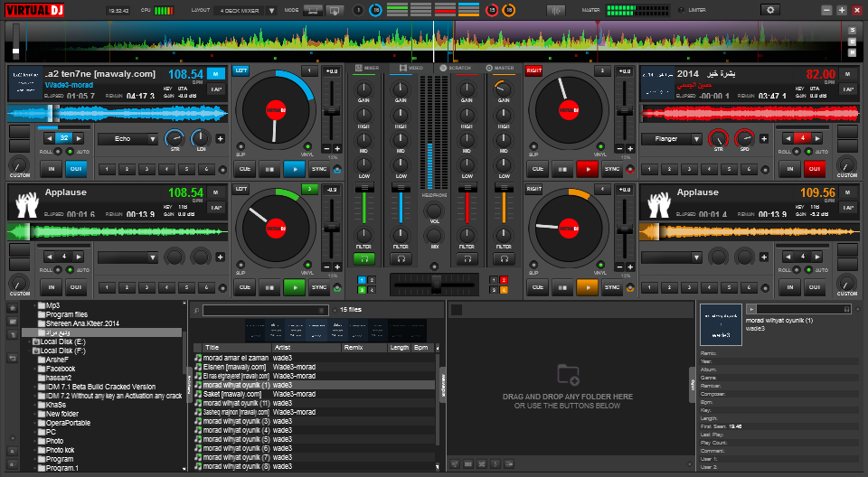Open the settings gear in the top bar
Viewport: 868px width, 477px height.
(770, 10)
